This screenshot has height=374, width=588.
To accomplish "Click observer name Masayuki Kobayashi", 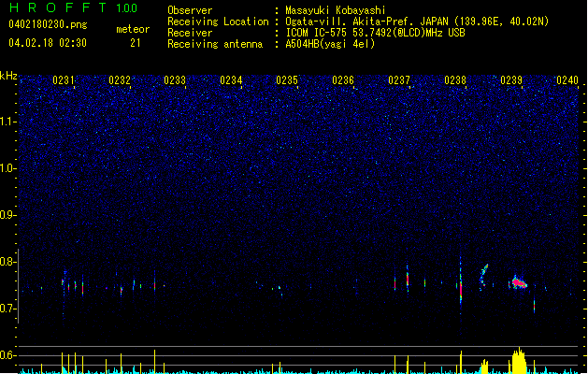I will click(336, 10).
